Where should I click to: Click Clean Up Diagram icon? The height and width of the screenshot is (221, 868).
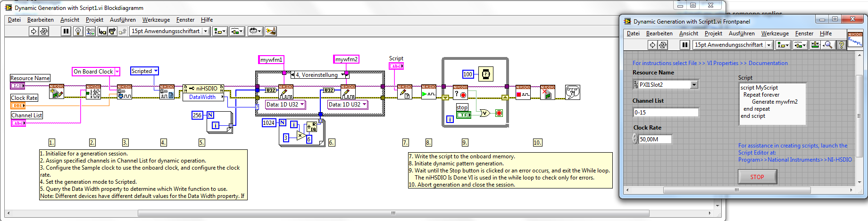pos(271,31)
